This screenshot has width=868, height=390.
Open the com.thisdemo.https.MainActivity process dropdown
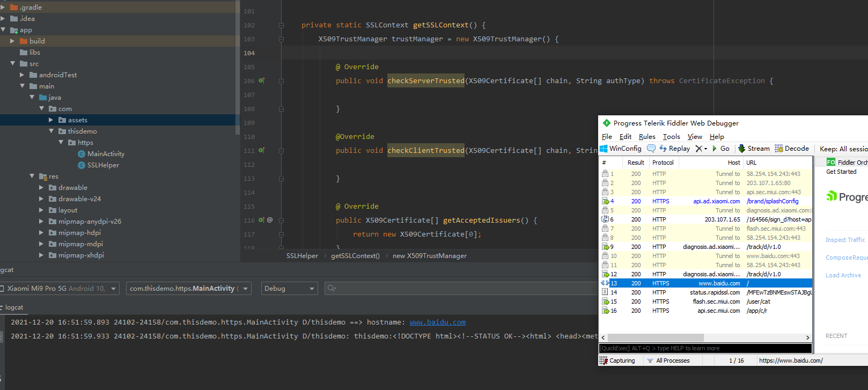tap(189, 289)
